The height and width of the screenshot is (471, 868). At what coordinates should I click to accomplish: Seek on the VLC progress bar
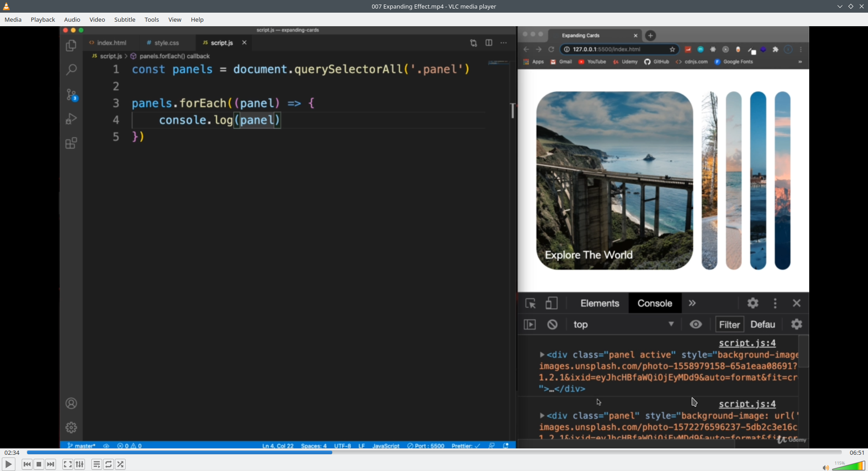(434, 452)
